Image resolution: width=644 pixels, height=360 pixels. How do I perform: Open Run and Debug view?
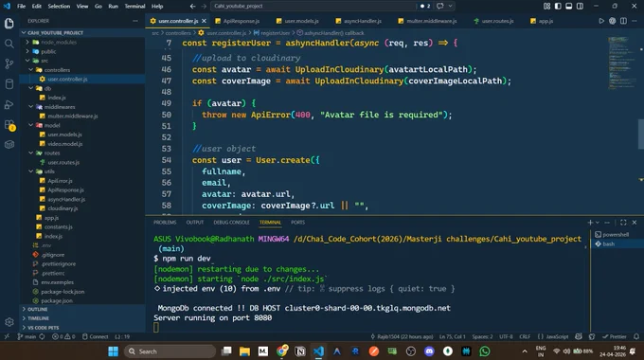(9, 104)
